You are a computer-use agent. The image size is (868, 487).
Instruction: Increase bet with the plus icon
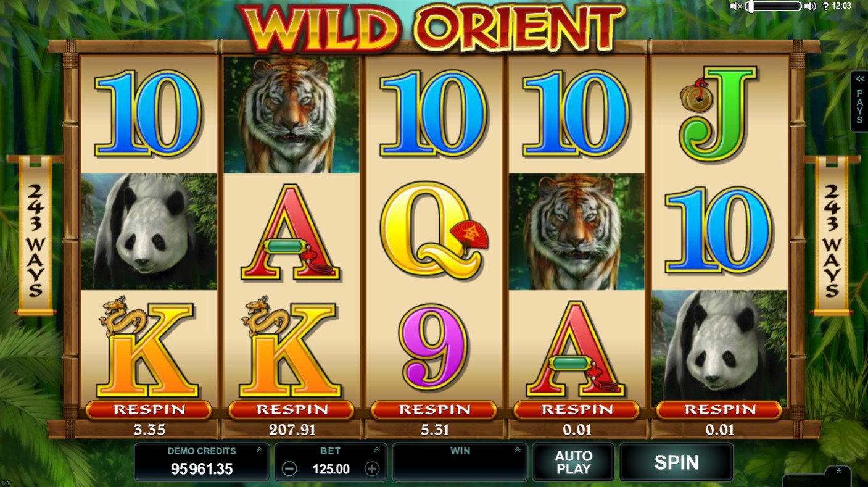[372, 468]
